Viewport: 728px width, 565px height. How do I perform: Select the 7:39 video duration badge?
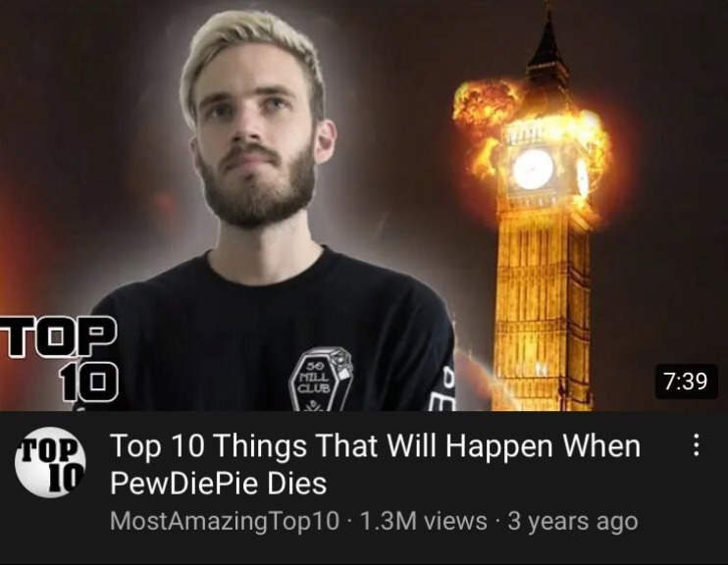point(686,382)
